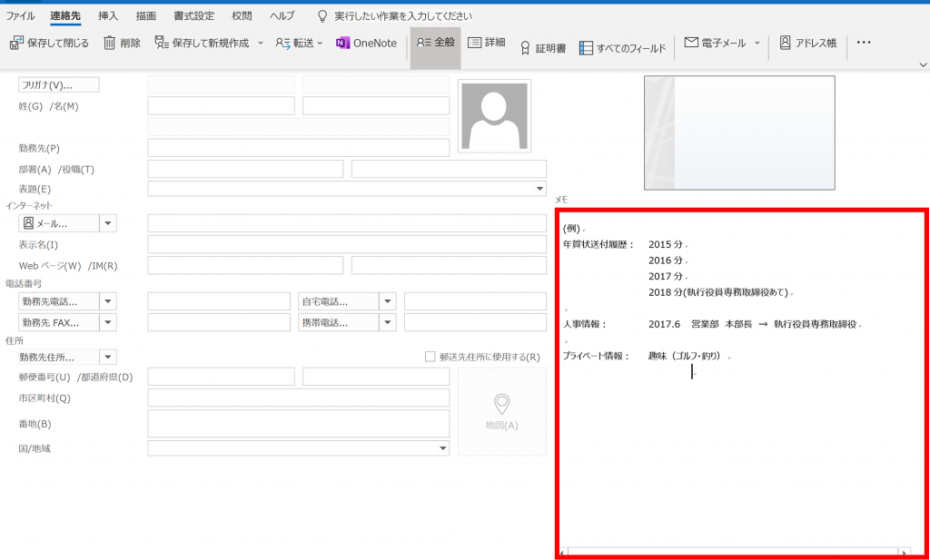This screenshot has width=930, height=560.
Task: Open the Address Book
Action: coord(807,43)
